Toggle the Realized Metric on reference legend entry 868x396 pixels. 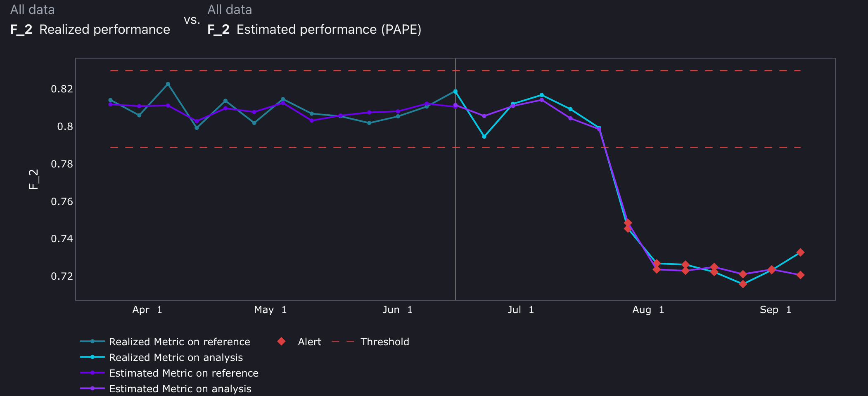pos(179,342)
